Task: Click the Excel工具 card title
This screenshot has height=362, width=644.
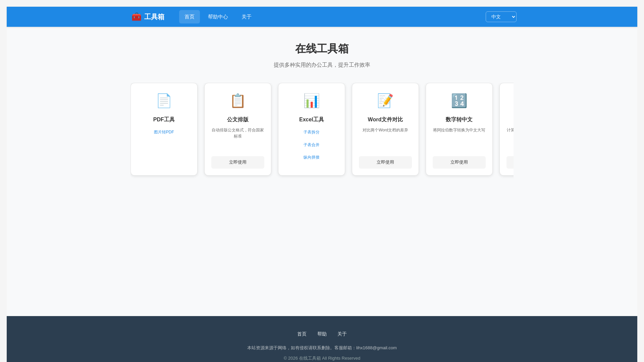Action: coord(312,120)
